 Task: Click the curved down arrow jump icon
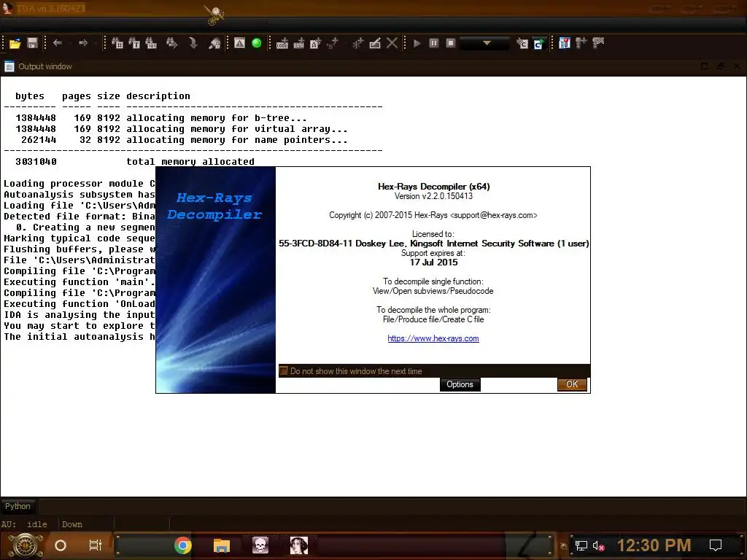click(193, 43)
